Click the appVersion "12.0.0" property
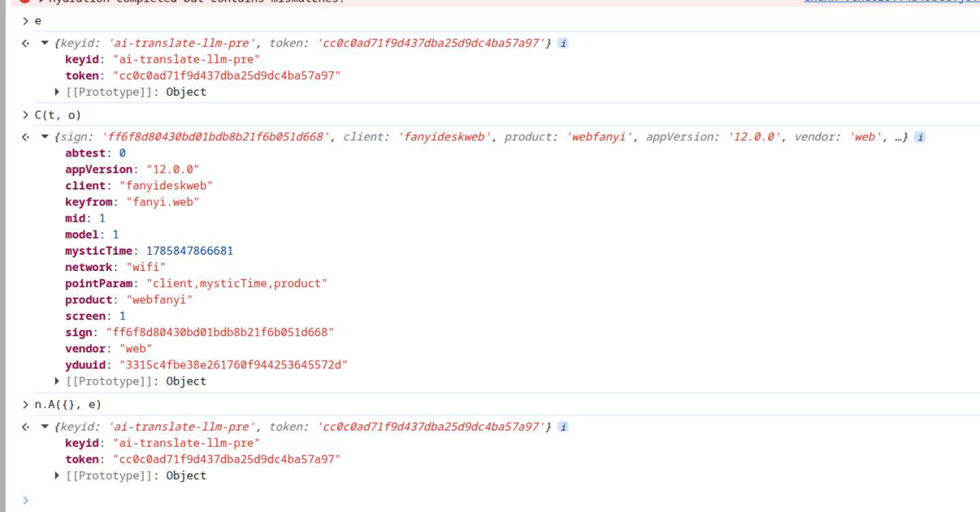The height and width of the screenshot is (512, 980). click(132, 169)
